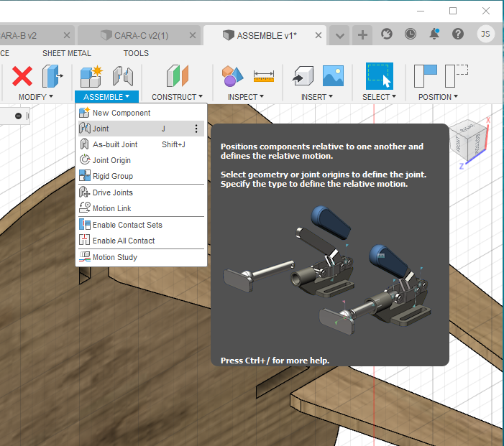The image size is (504, 446).
Task: Expand the INSPECT dropdown
Action: point(246,97)
